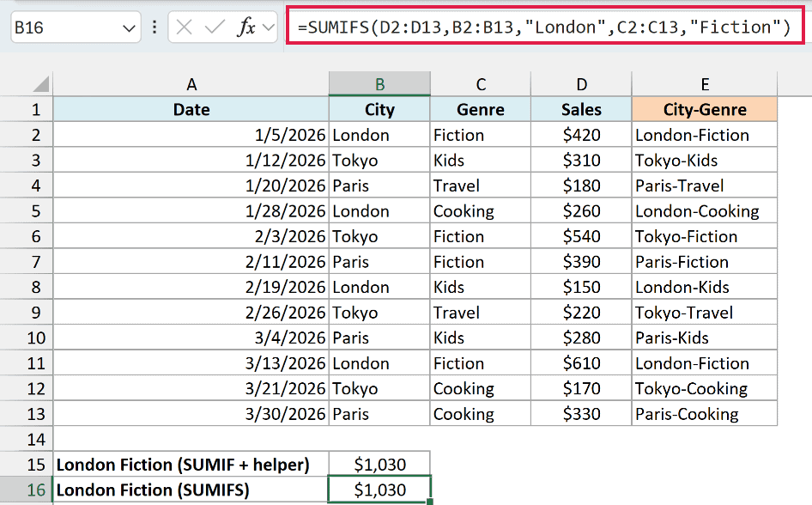
Task: Select the Travel genre cell in row 9
Action: click(481, 313)
